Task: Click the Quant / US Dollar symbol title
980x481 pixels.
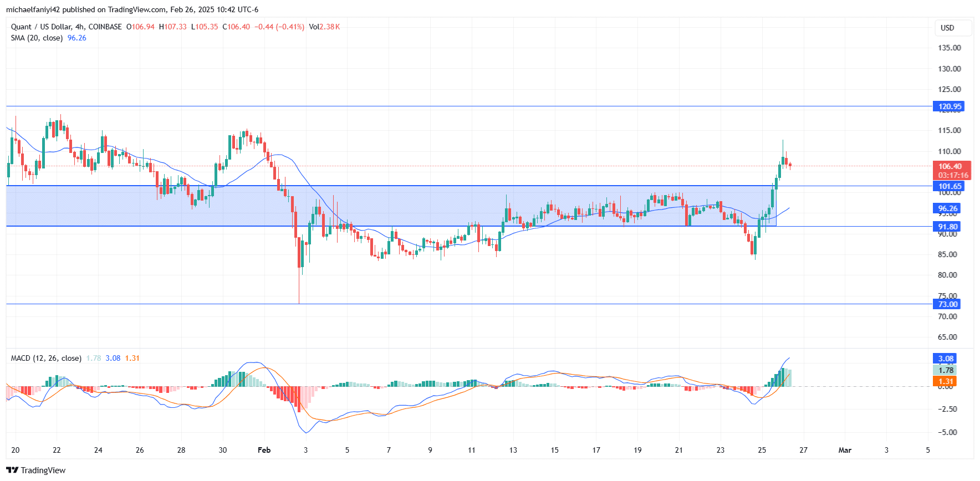Action: point(41,27)
